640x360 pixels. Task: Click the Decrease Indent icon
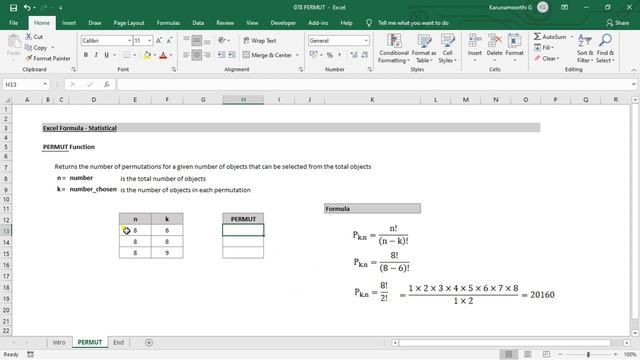(221, 55)
